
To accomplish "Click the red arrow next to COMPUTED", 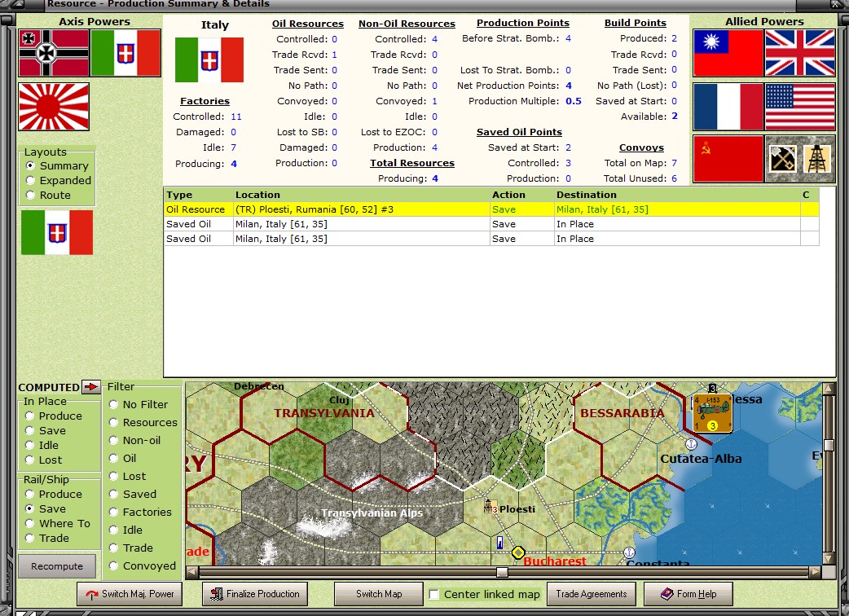I will tap(91, 386).
